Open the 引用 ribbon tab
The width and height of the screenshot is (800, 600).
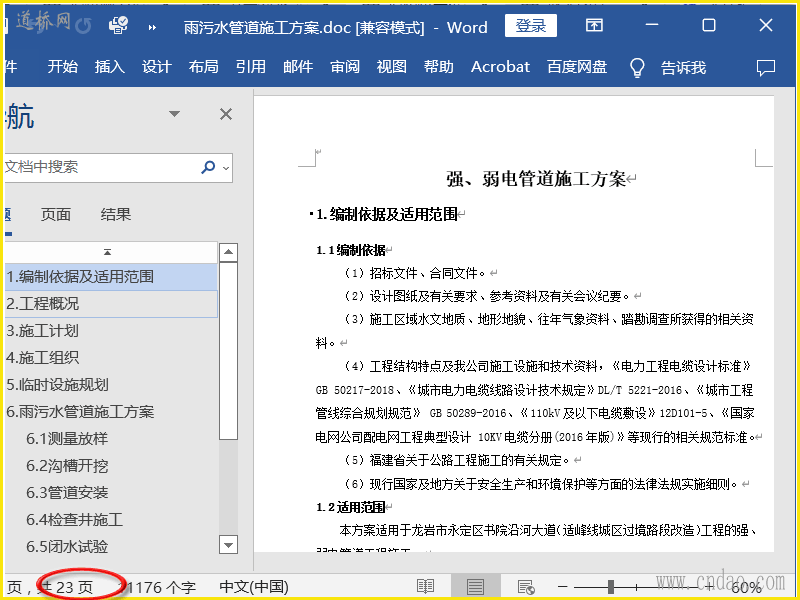coord(251,67)
